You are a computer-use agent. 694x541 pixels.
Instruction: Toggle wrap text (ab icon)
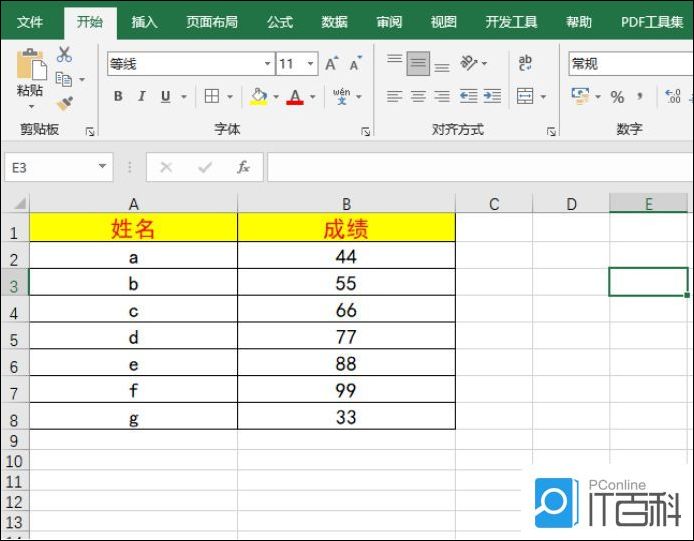click(x=525, y=63)
